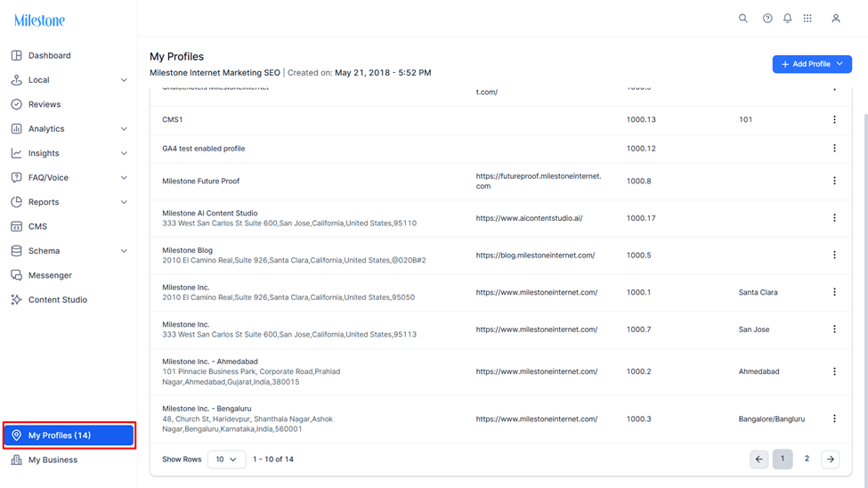
Task: Open options menu for CMS1 row
Action: 834,119
